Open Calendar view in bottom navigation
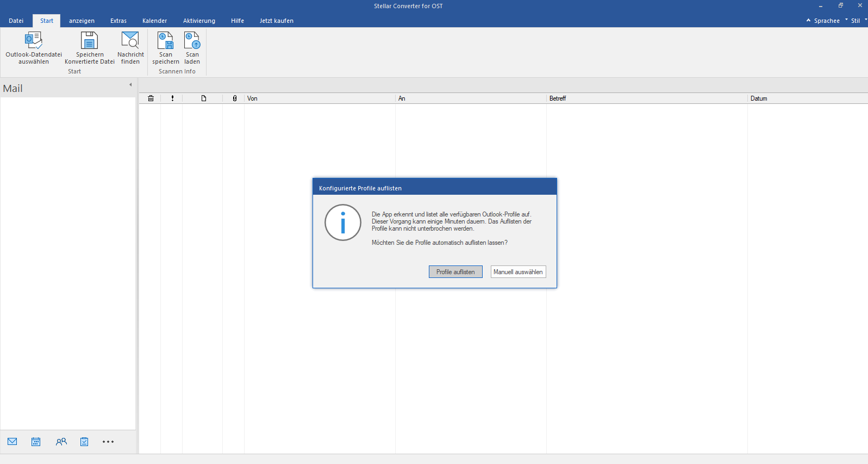Image resolution: width=868 pixels, height=464 pixels. click(36, 442)
